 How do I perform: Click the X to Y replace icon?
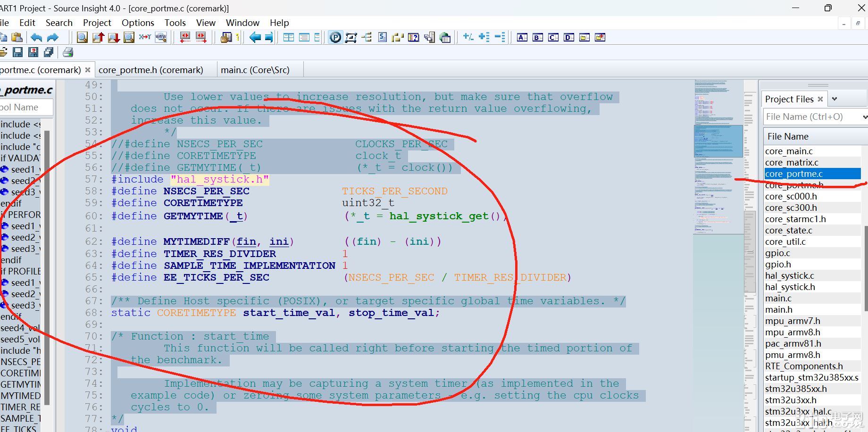pos(145,37)
